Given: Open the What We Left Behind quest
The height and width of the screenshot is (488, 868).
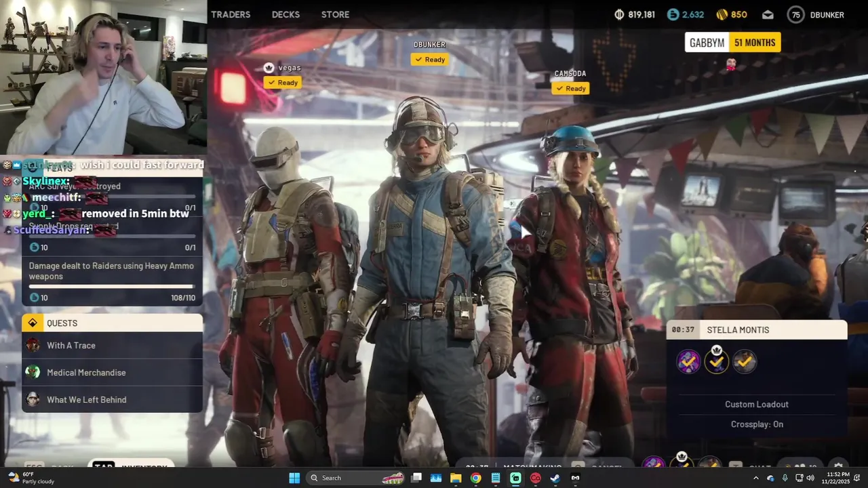Looking at the screenshot, I should 112,400.
